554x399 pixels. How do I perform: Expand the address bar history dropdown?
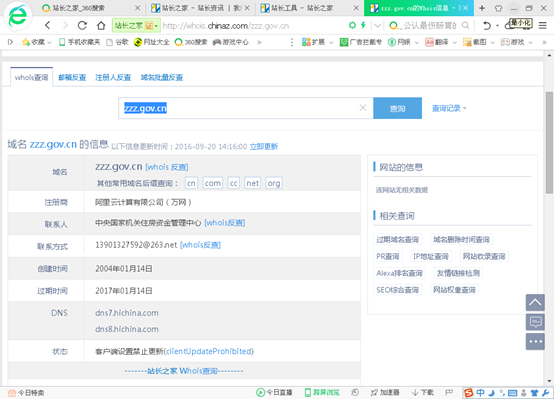pyautogui.click(x=377, y=25)
